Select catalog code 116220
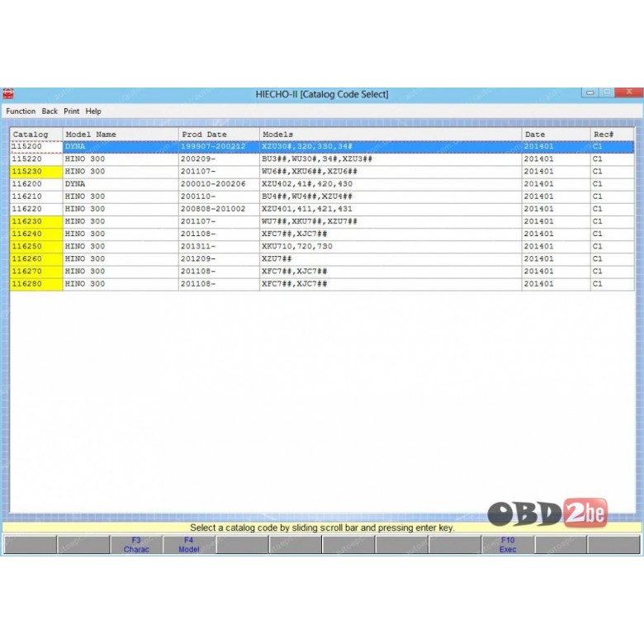 pyautogui.click(x=36, y=209)
